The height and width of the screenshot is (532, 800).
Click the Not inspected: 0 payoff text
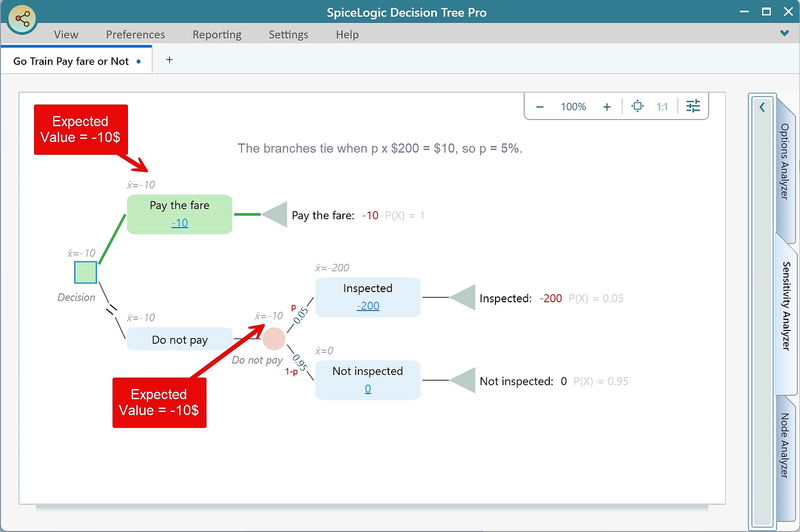523,381
